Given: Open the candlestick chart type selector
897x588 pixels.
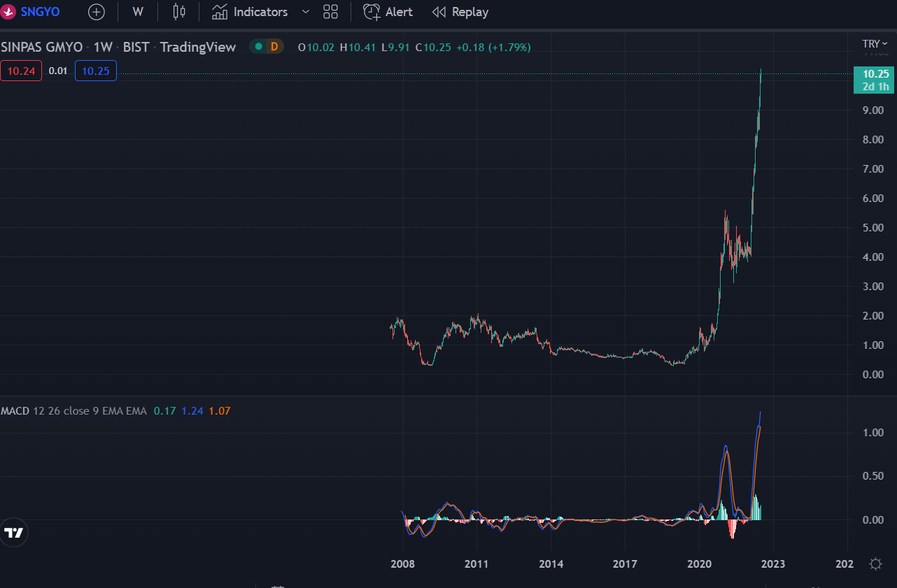Looking at the screenshot, I should (179, 12).
